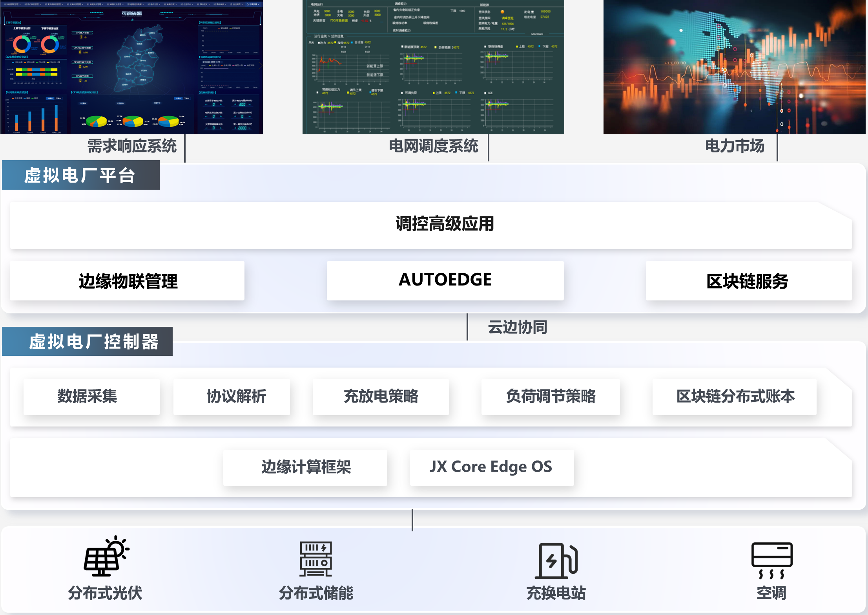Select the 虚拟电厂平台 header tab
This screenshot has height=615, width=868.
pos(80,175)
